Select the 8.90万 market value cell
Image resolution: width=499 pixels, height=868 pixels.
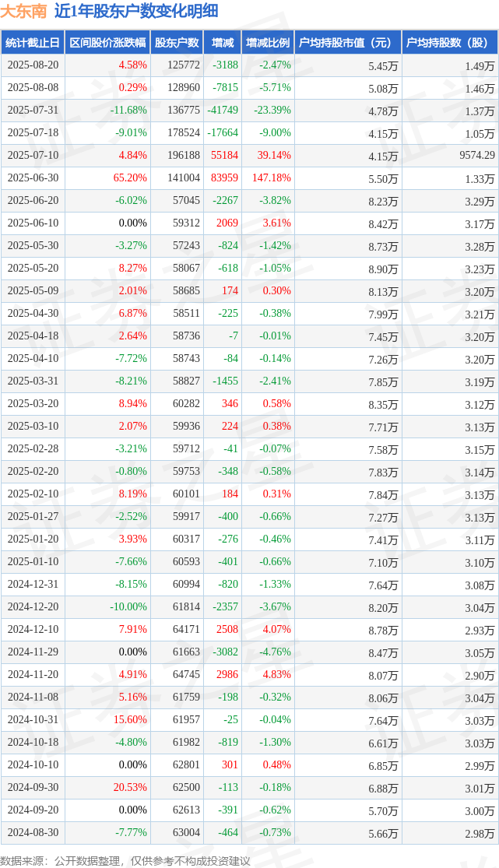point(383,269)
